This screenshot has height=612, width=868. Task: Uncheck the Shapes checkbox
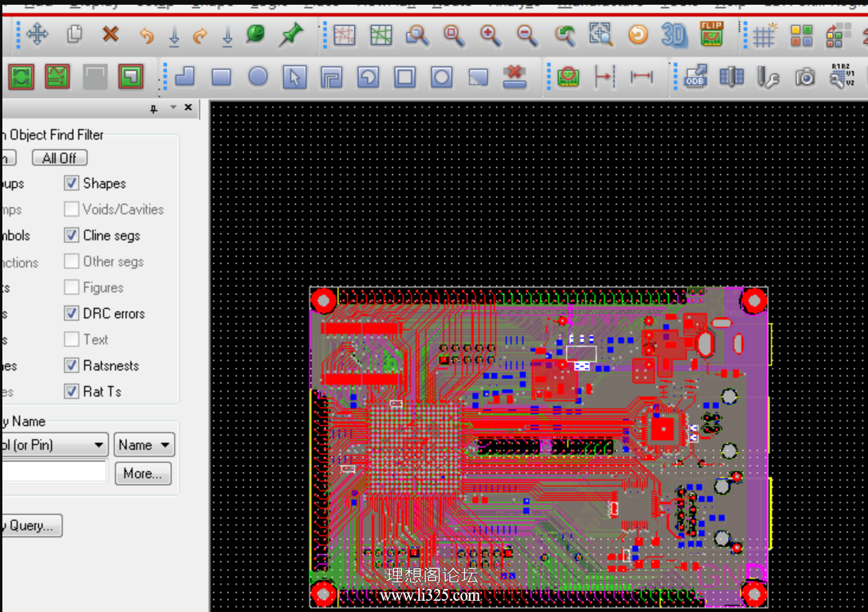coord(72,183)
